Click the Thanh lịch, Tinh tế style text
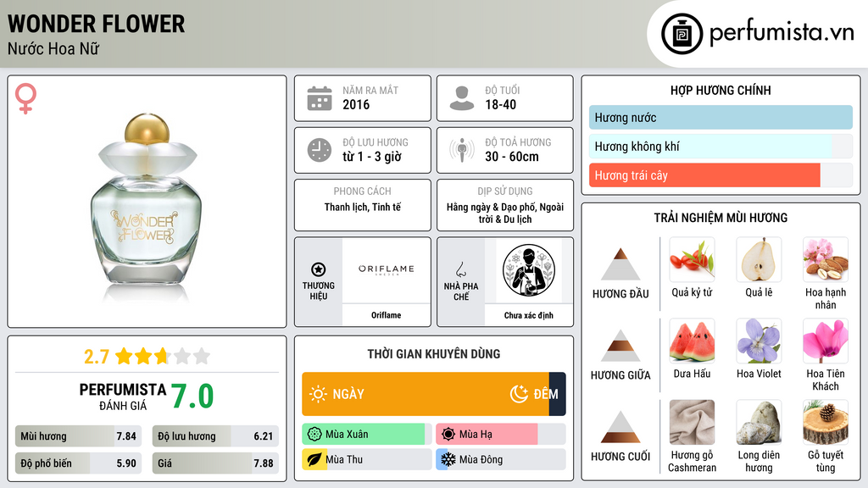The height and width of the screenshot is (488, 868). (x=363, y=207)
